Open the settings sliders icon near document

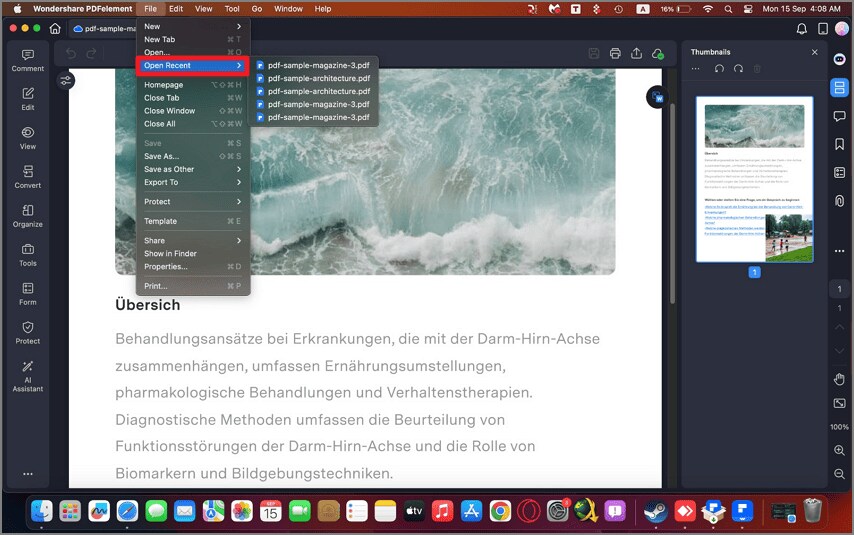coord(66,81)
